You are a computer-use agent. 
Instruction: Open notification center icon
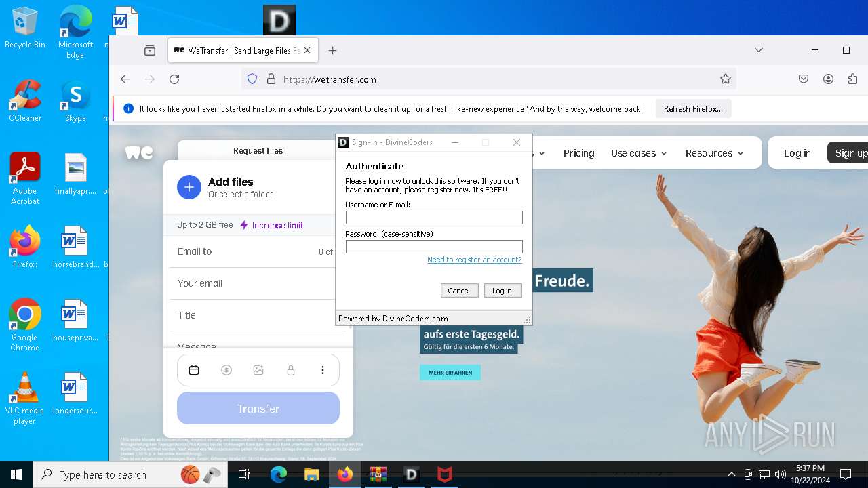click(846, 474)
